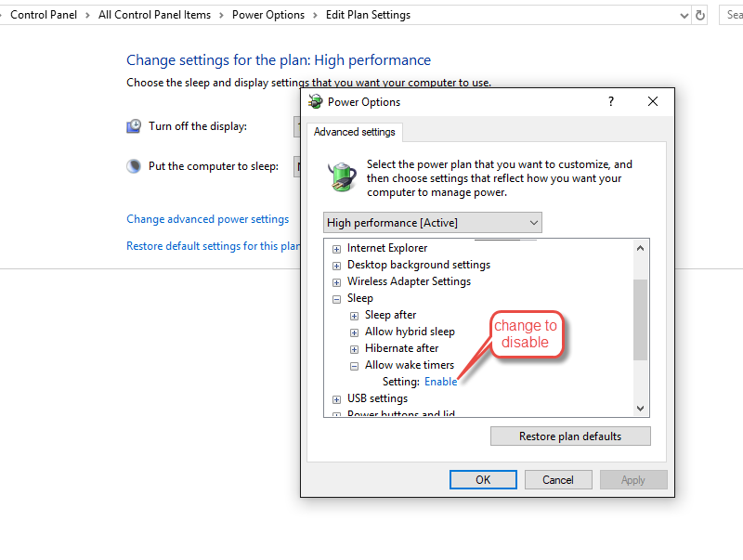Open the High performance [Active] plan dropdown
Image resolution: width=743 pixels, height=560 pixels.
433,223
